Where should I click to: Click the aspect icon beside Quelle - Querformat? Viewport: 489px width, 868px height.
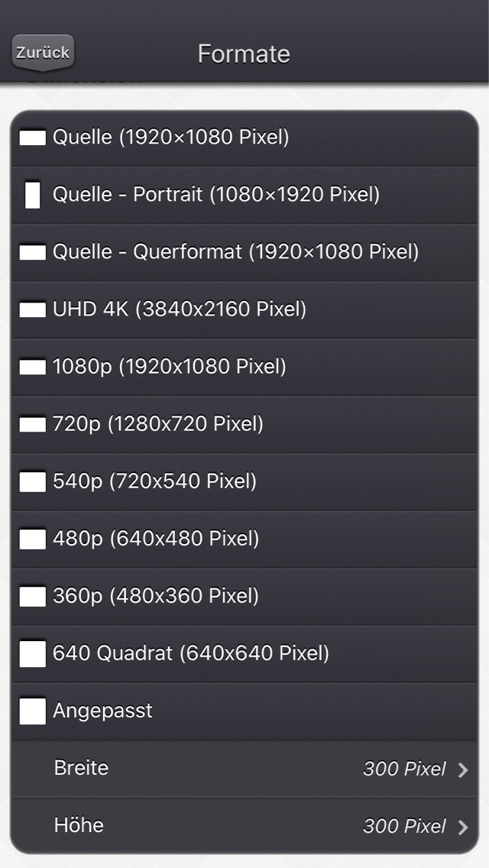click(33, 252)
